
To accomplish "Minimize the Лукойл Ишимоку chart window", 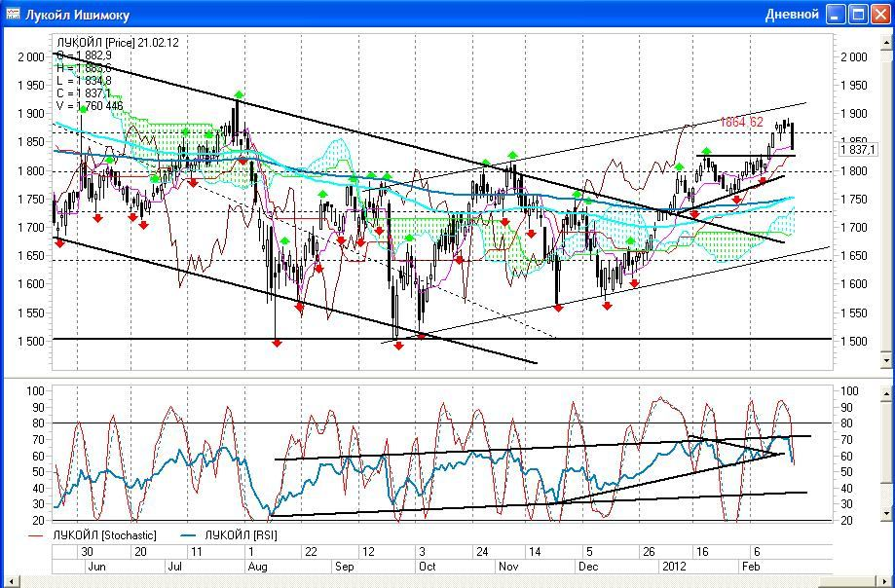I will (x=836, y=15).
